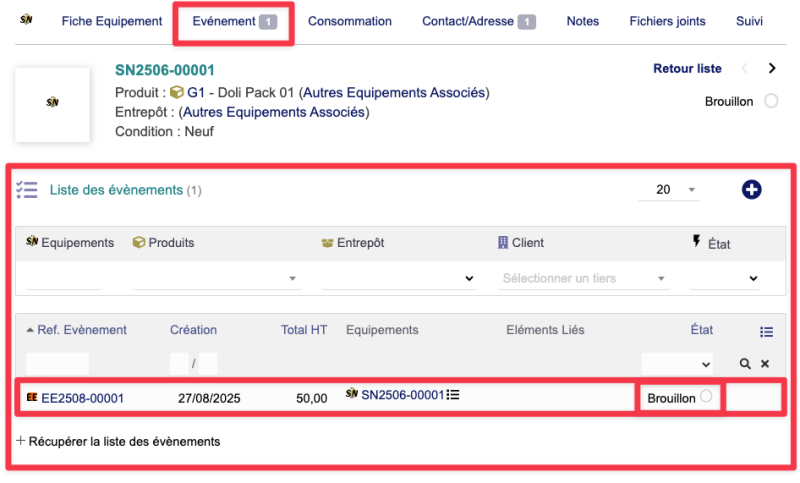This screenshot has height=483, width=800.
Task: Go to next equipment with right chevron
Action: [771, 69]
